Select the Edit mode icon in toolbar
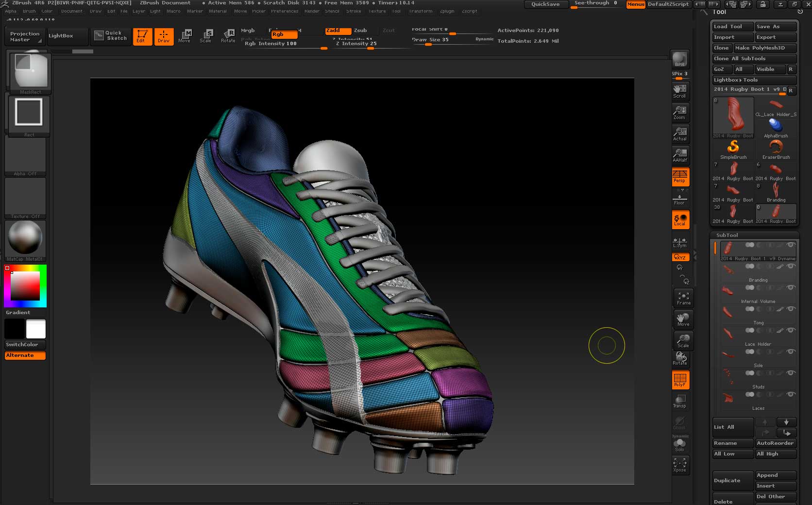The width and height of the screenshot is (812, 505). [142, 36]
